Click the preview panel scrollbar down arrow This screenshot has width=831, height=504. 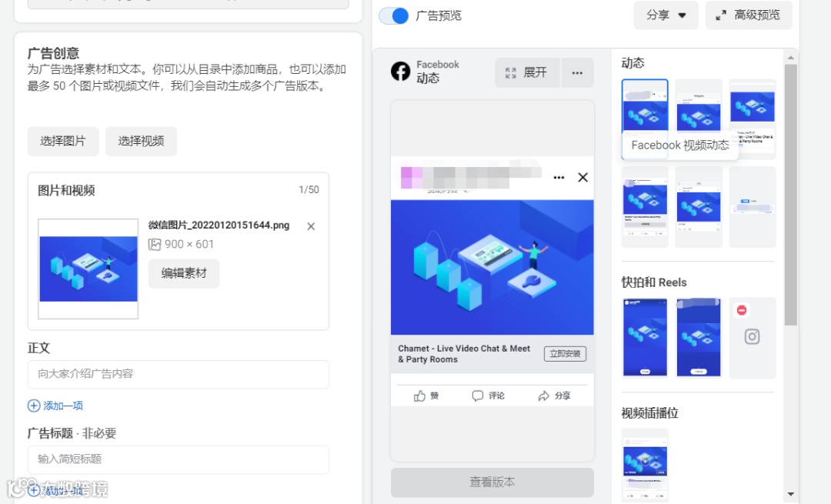791,494
